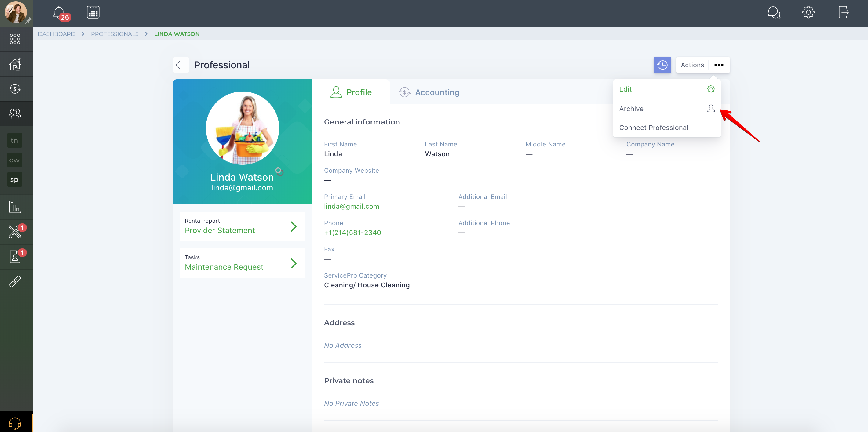868x432 pixels.
Task: Open the reports chart icon in sidebar
Action: [15, 207]
